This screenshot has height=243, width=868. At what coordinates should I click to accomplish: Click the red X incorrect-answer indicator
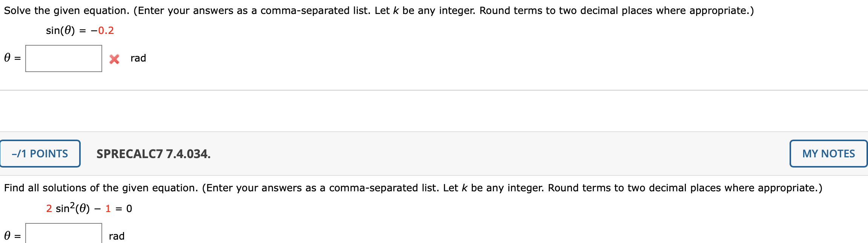coord(114,58)
